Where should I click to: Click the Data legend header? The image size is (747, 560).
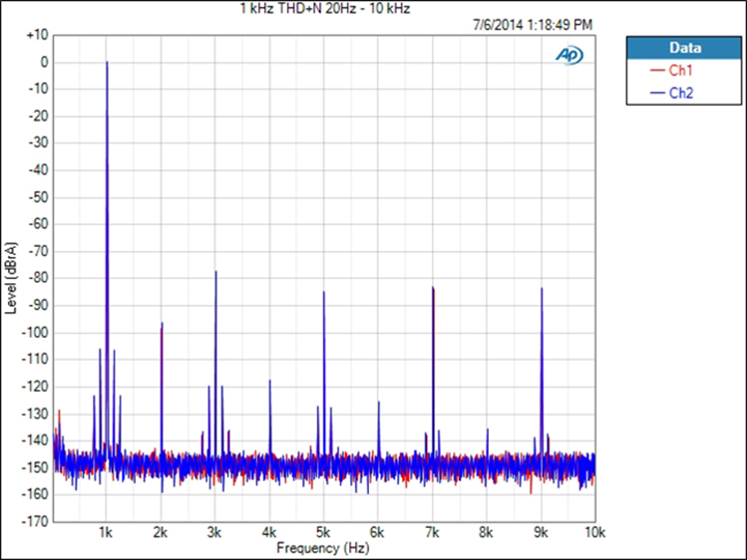[x=684, y=48]
